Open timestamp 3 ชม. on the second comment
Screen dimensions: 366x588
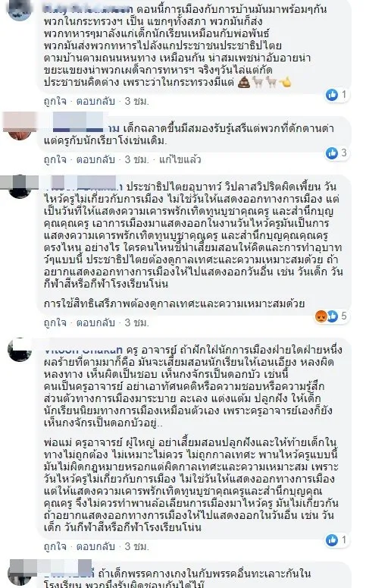pyautogui.click(x=136, y=159)
